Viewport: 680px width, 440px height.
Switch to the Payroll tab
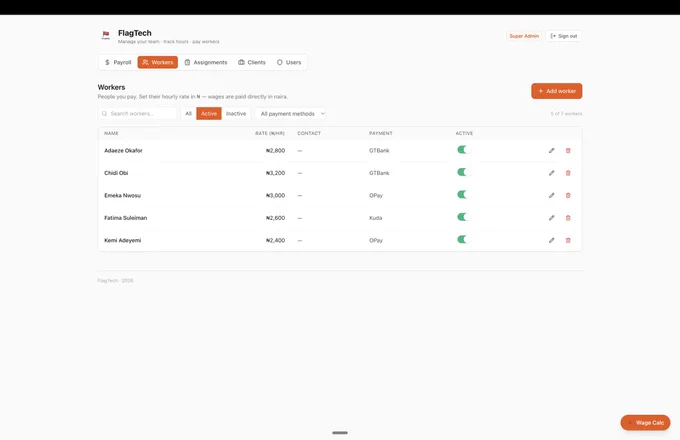coord(118,62)
